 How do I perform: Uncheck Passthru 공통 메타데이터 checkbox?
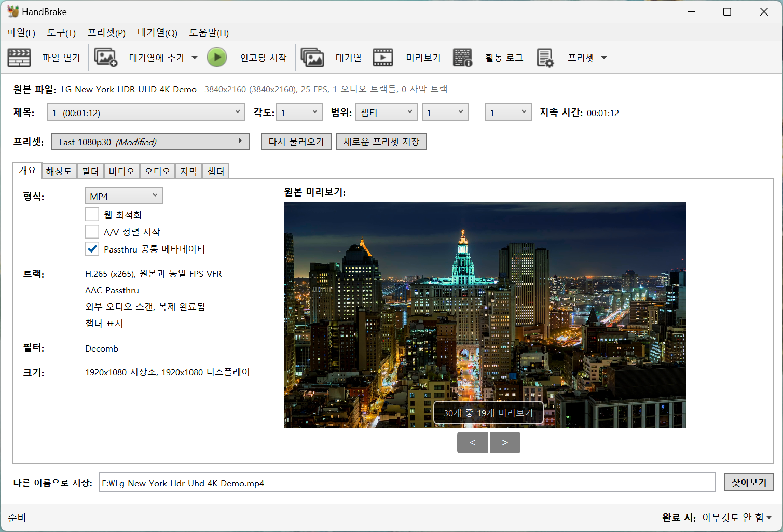point(92,249)
